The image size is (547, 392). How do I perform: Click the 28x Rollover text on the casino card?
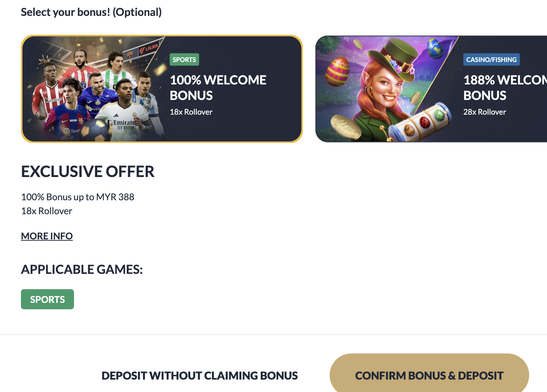tap(485, 112)
